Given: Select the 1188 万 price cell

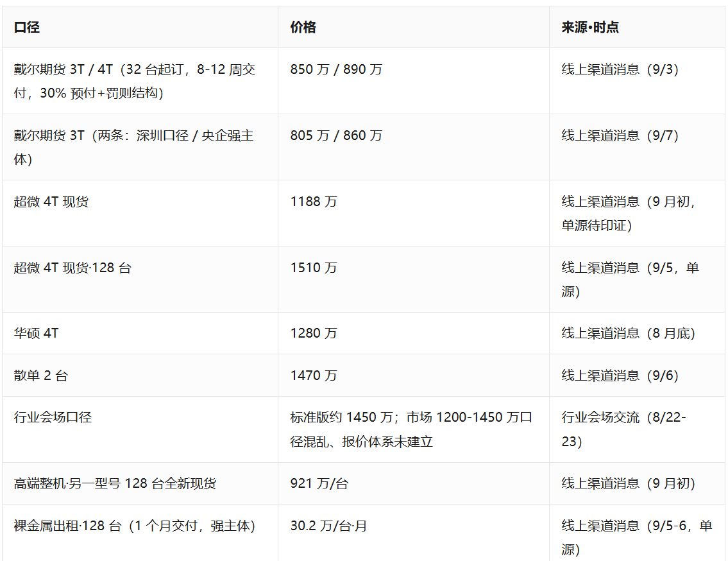Looking at the screenshot, I should point(314,202).
